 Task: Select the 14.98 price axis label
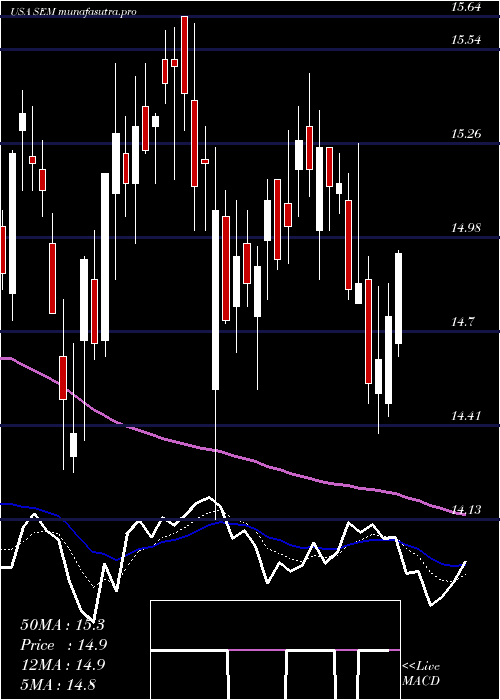click(466, 228)
